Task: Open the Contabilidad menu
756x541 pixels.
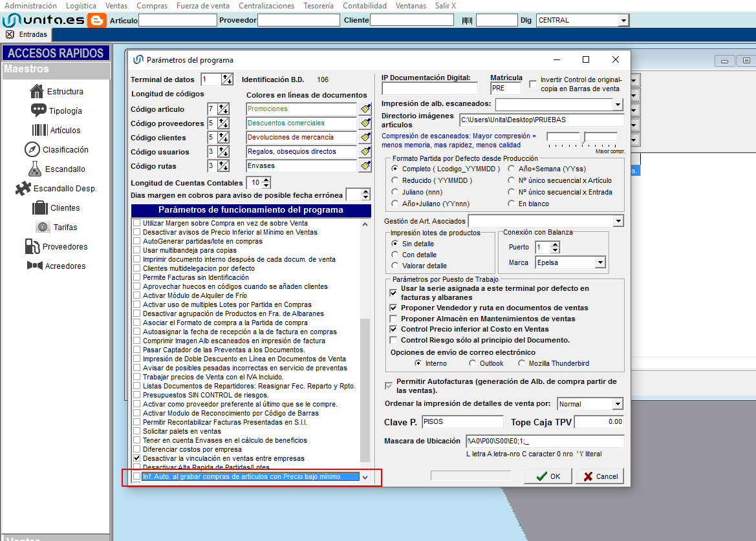Action: [365, 6]
